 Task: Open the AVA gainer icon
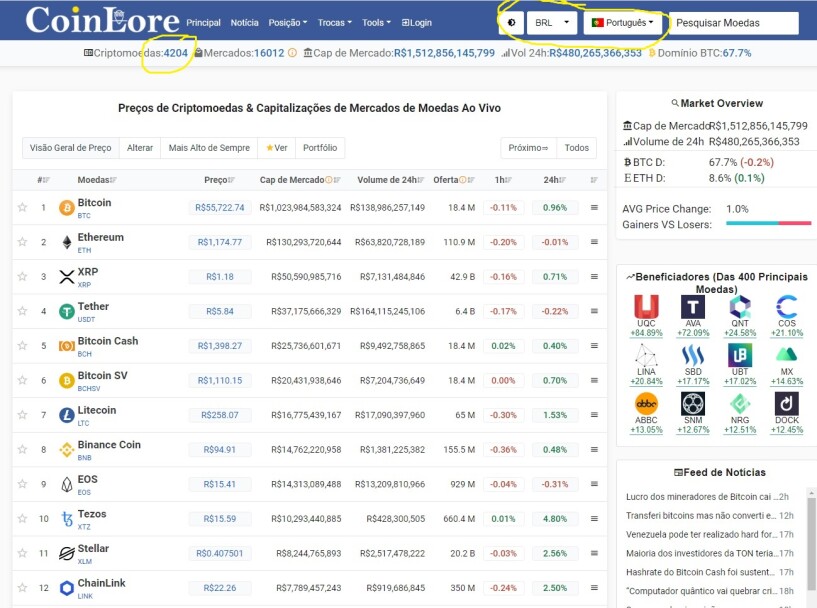693,306
